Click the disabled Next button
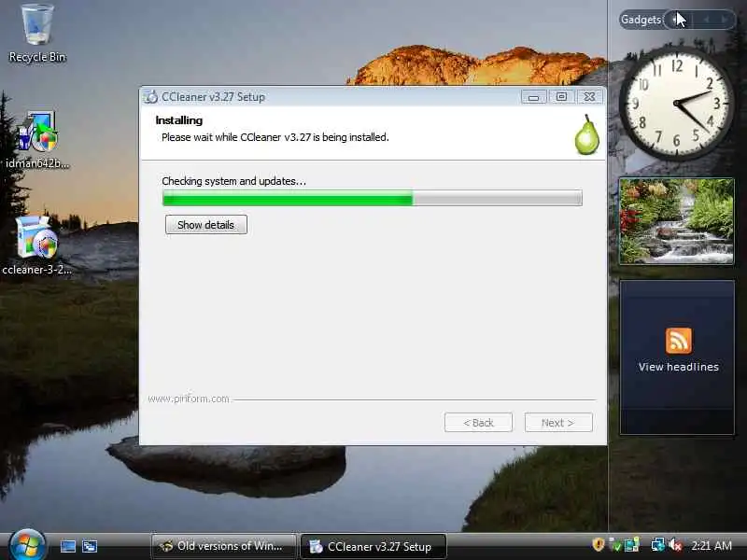Image resolution: width=747 pixels, height=560 pixels. click(x=558, y=423)
